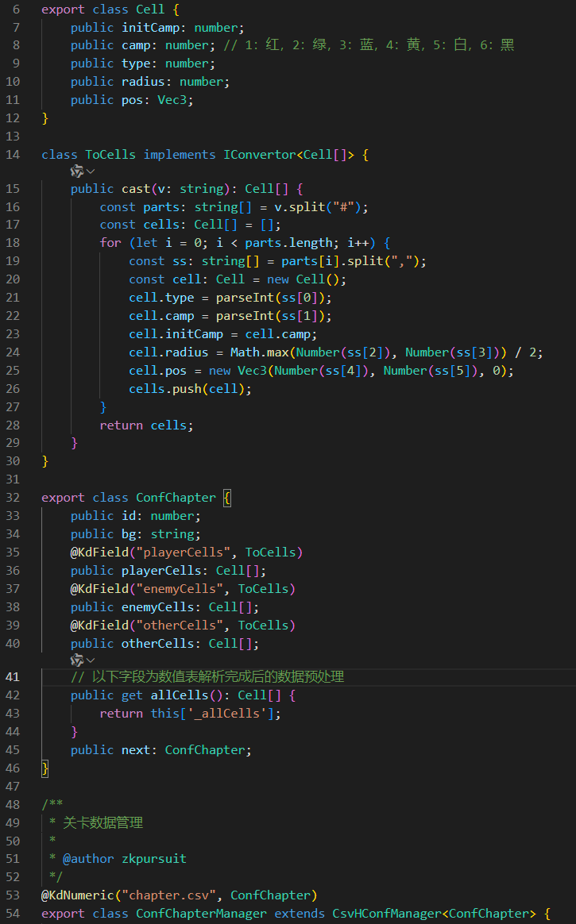Click the 'id' property on line 33
This screenshot has width=576, height=924.
pos(129,516)
